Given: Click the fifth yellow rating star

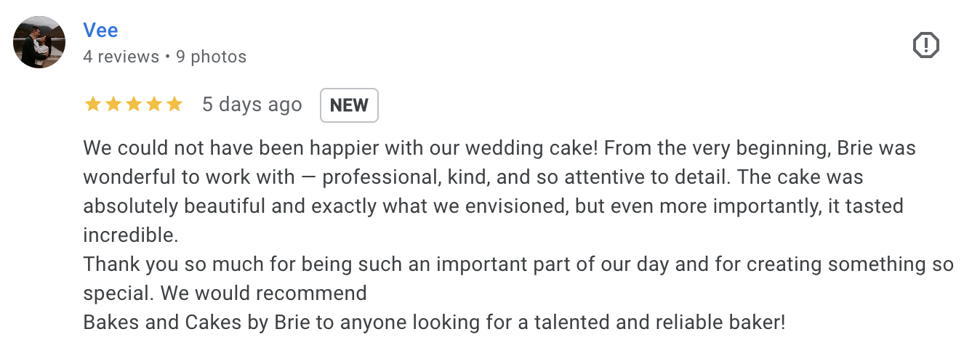Looking at the screenshot, I should [x=174, y=105].
